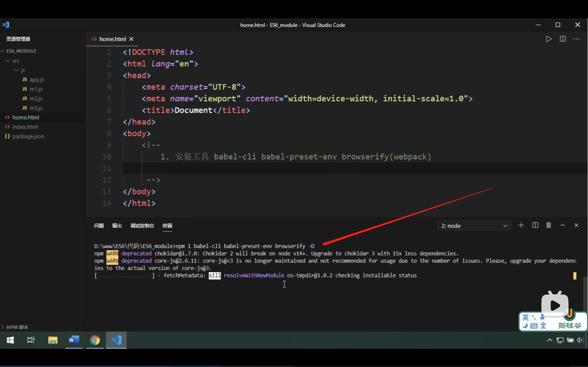
Task: Collapse the src folder
Action: point(13,61)
